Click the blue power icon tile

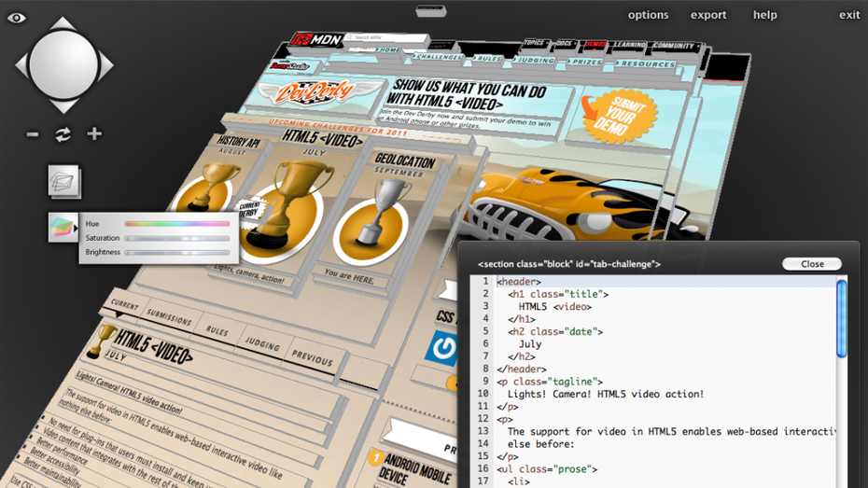coord(441,349)
